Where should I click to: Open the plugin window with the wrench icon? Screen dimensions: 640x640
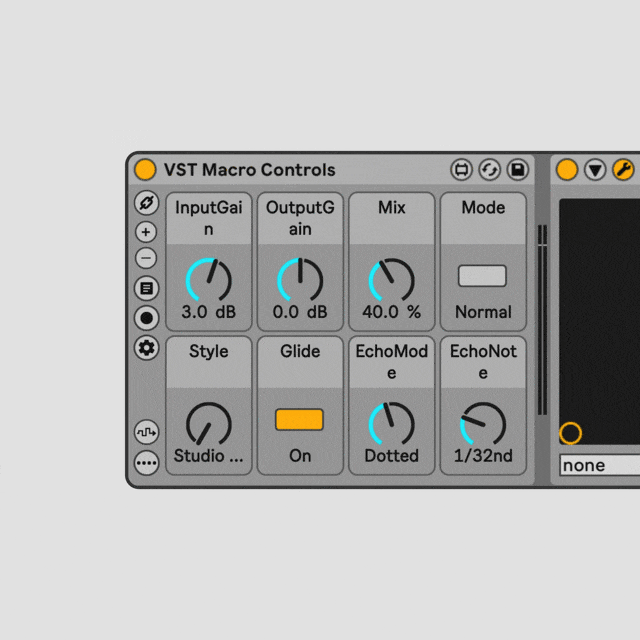(x=623, y=169)
